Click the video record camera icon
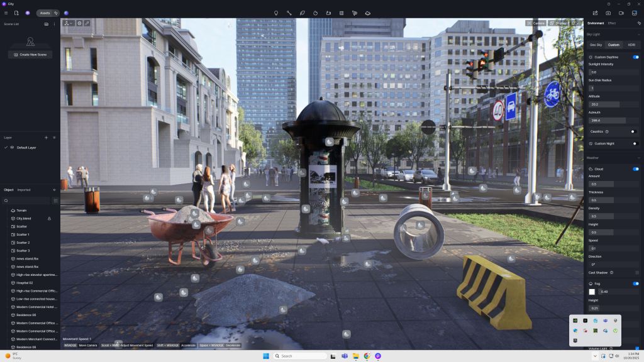The height and width of the screenshot is (362, 644). pyautogui.click(x=621, y=13)
